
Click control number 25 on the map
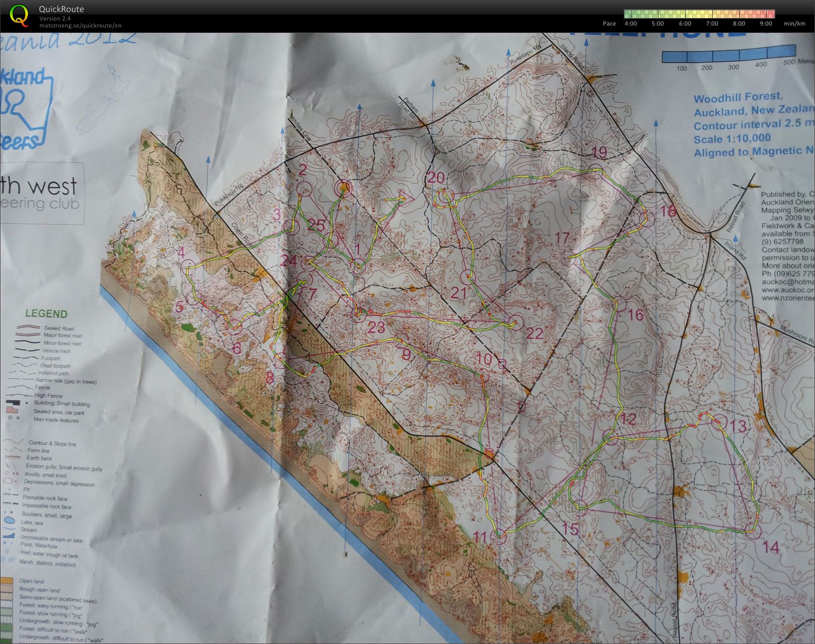tap(316, 225)
